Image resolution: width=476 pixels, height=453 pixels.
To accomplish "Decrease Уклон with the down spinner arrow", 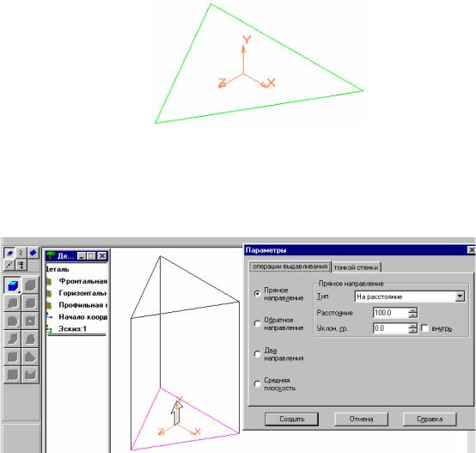I will pos(413,331).
